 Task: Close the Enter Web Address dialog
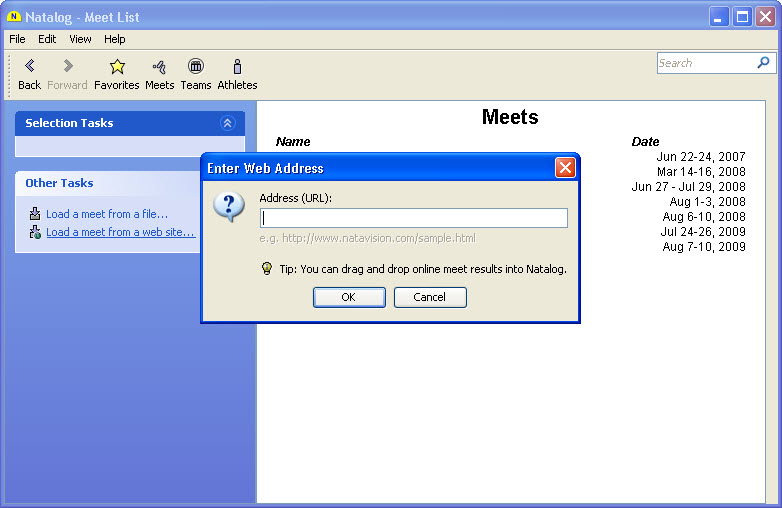point(565,168)
